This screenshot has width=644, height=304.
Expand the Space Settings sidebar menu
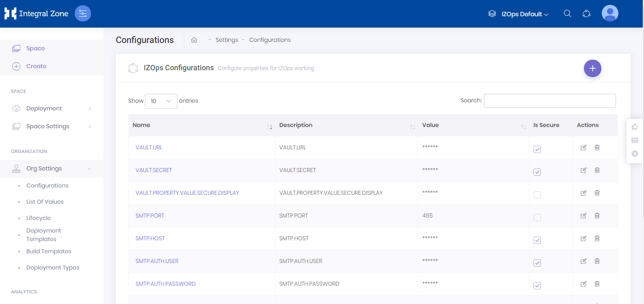pyautogui.click(x=52, y=126)
